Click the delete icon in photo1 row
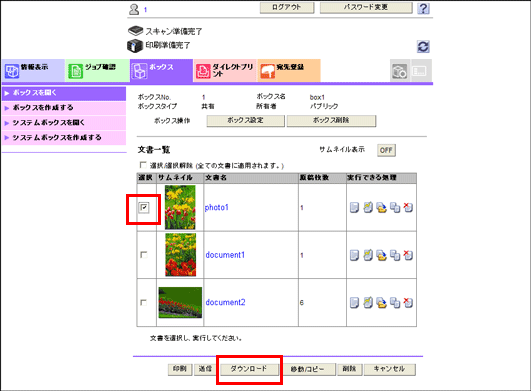 tap(408, 207)
